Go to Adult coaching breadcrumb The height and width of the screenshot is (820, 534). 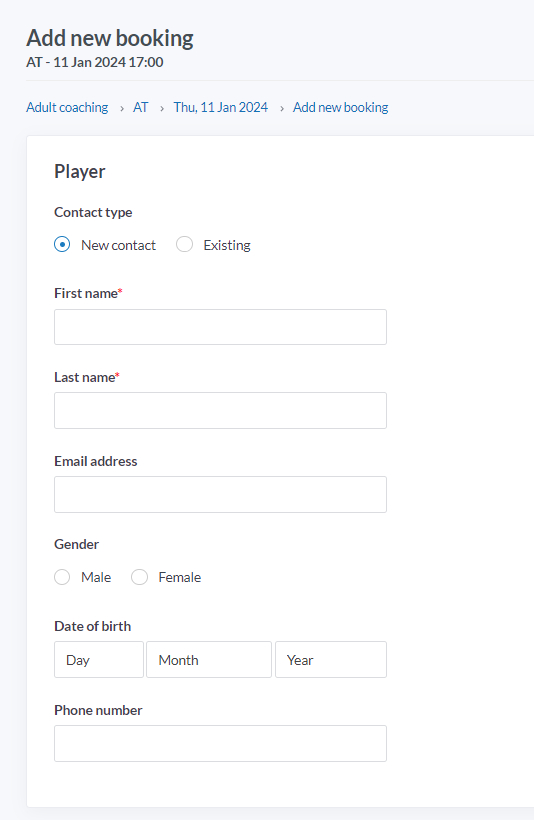[67, 107]
